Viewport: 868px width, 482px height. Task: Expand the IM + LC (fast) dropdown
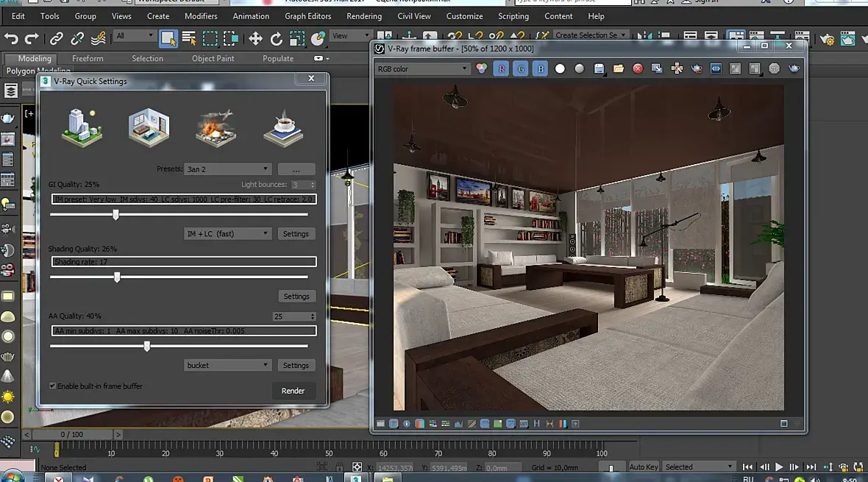coord(227,234)
